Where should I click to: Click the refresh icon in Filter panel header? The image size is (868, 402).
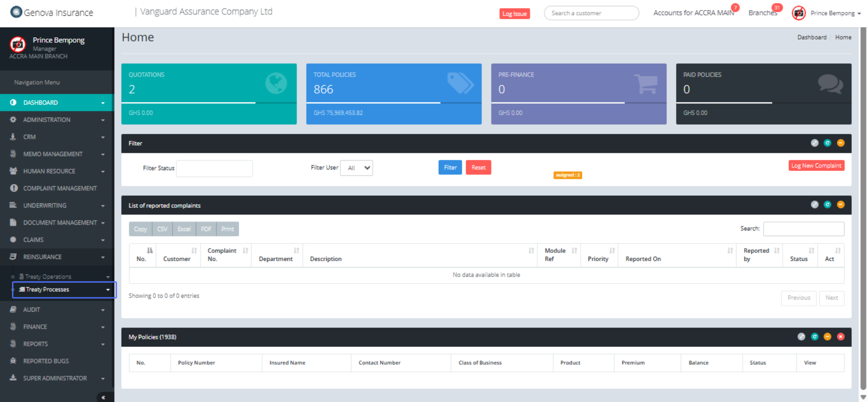pos(827,143)
